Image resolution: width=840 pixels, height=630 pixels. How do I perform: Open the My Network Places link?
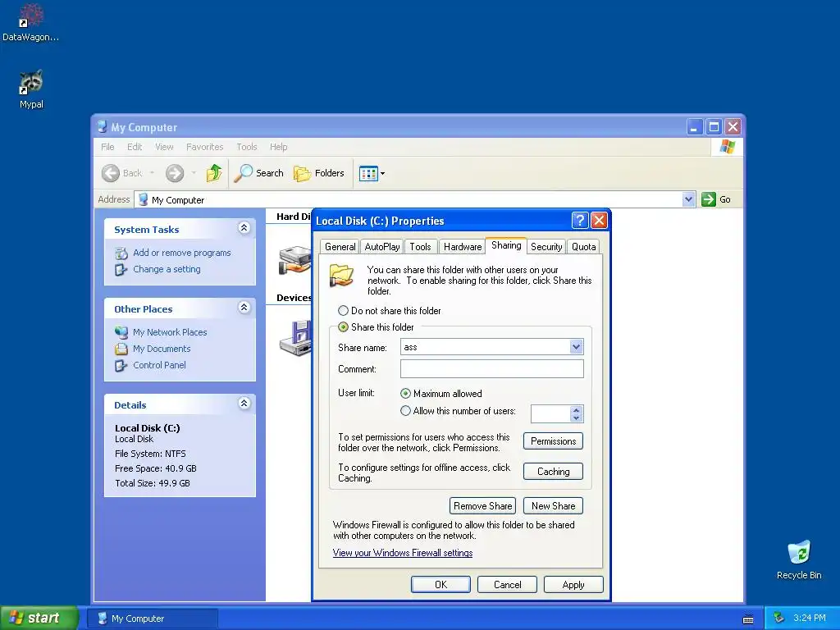click(x=170, y=332)
